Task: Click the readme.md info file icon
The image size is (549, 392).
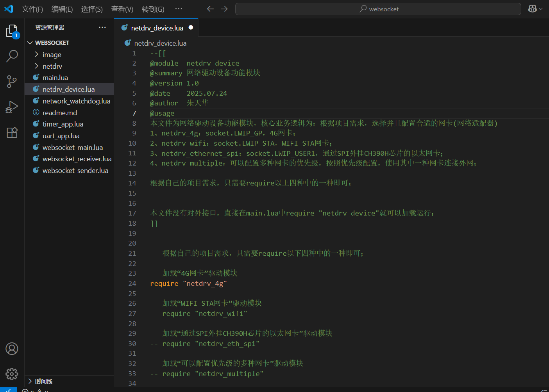Action: (x=36, y=112)
